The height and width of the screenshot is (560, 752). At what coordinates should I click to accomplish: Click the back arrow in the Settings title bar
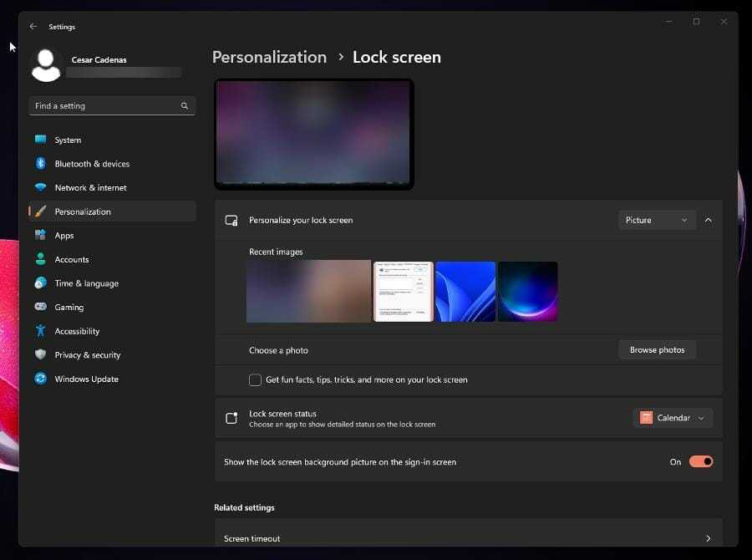pos(33,27)
